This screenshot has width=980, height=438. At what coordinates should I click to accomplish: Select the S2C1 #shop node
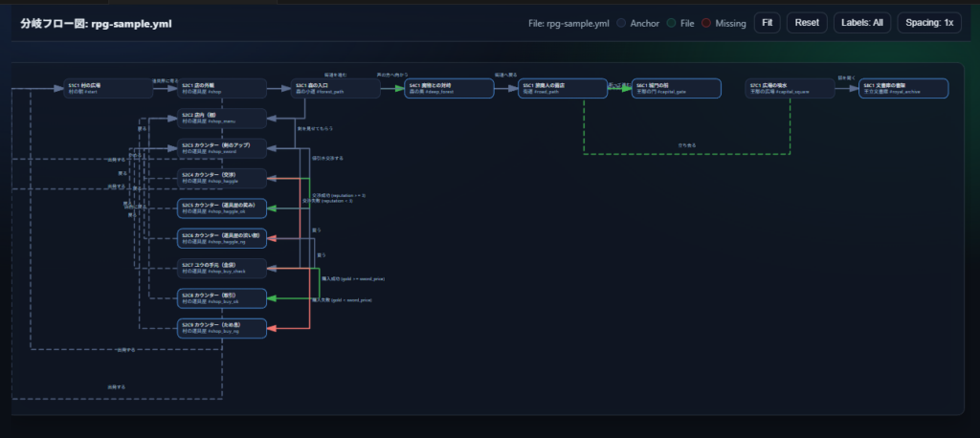[x=221, y=88]
